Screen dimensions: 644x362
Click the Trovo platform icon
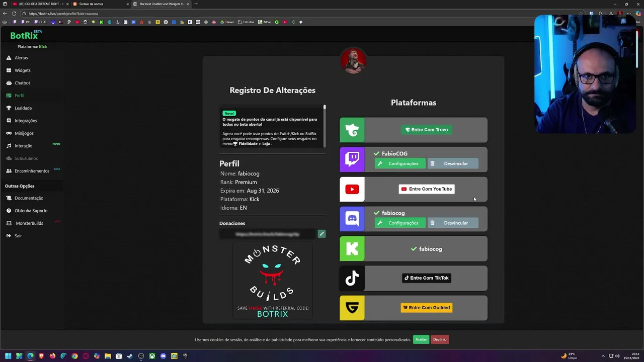pos(352,130)
